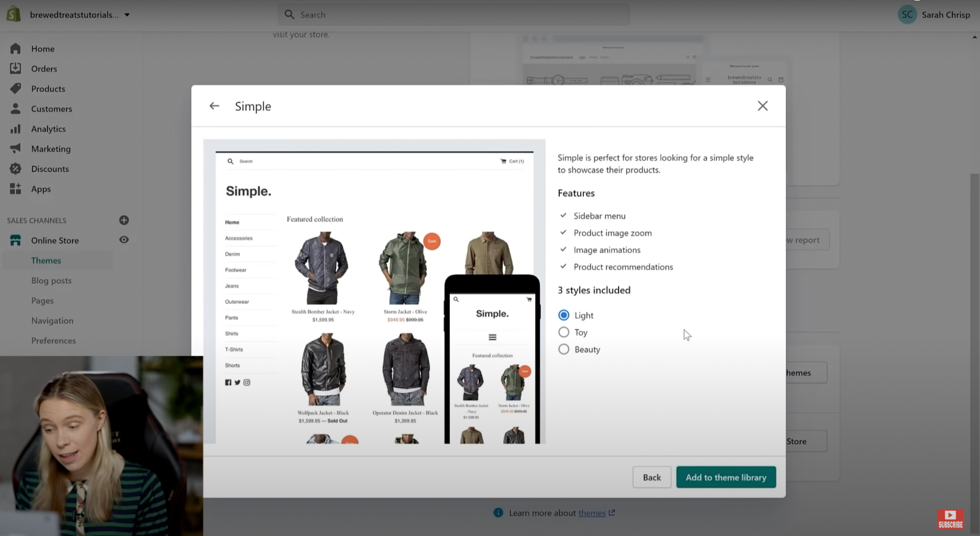
Task: Click the Instagram icon in preview footer
Action: [247, 381]
